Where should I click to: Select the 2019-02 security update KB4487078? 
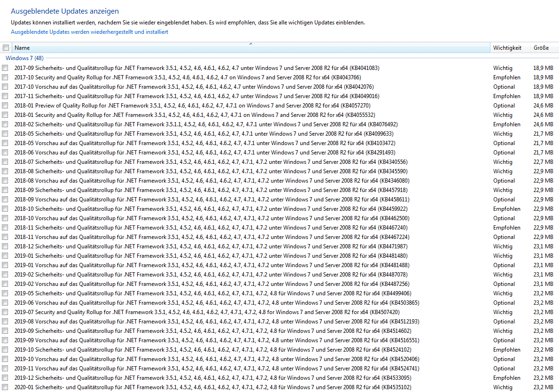click(211, 274)
